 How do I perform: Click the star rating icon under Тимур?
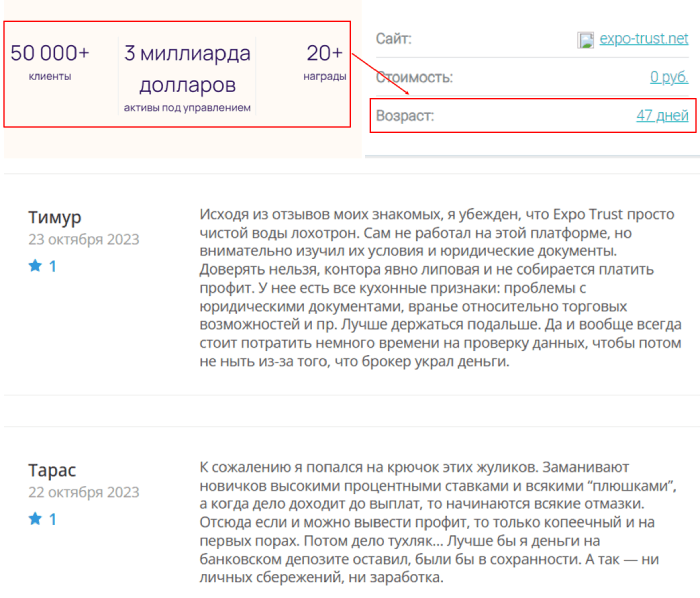tap(35, 266)
